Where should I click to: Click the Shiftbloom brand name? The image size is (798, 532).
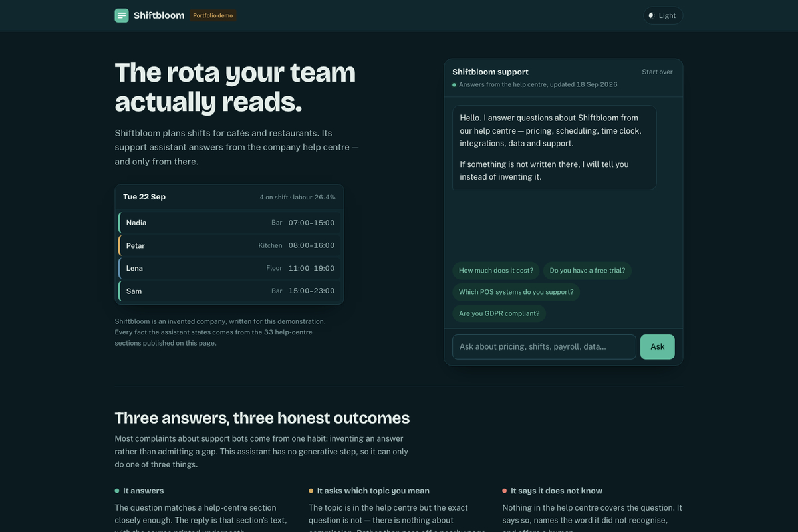pyautogui.click(x=159, y=15)
